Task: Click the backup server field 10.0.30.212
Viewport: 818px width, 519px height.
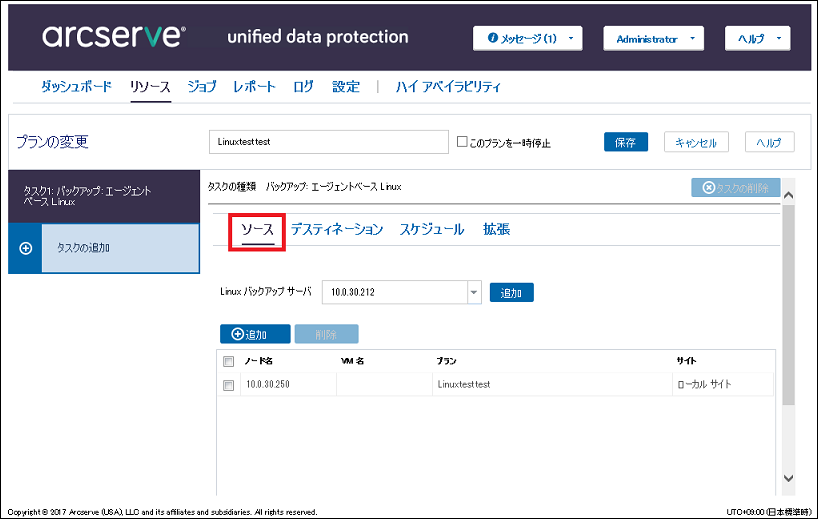Action: click(395, 292)
